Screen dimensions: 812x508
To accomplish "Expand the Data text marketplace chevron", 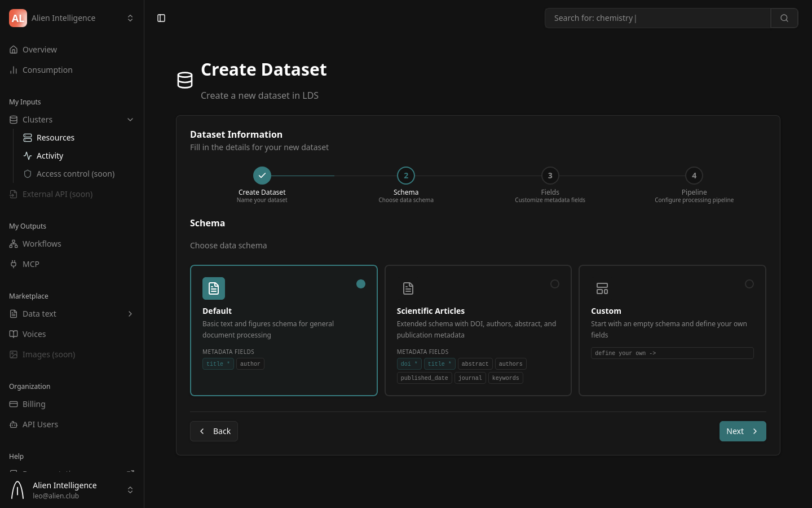I will tap(130, 313).
